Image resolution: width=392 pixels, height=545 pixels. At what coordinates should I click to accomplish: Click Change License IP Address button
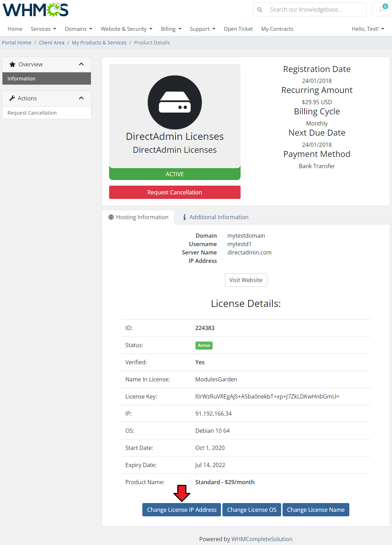(x=181, y=510)
